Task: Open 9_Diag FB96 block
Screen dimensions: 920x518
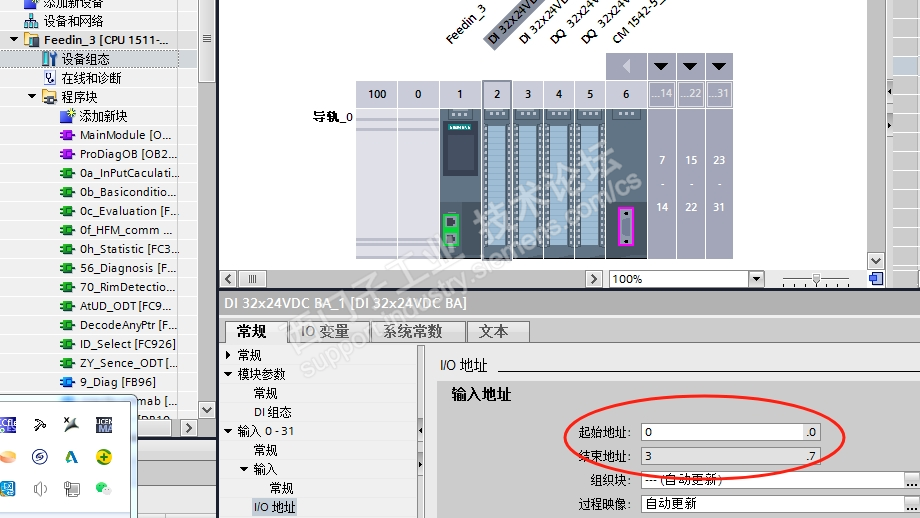Action: [x=117, y=382]
